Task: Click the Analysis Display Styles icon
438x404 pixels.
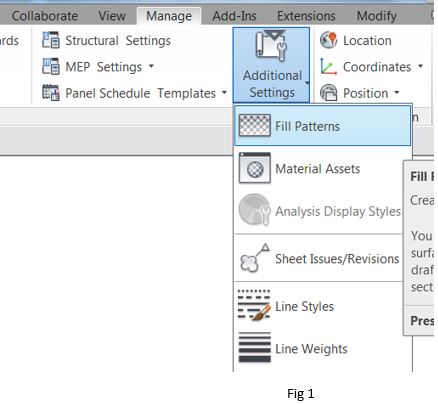Action: tap(255, 210)
